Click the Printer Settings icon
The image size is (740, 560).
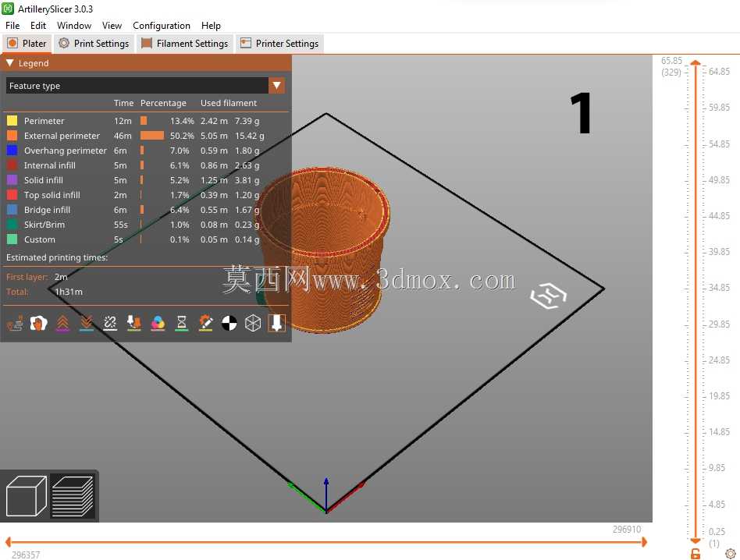pyautogui.click(x=246, y=43)
